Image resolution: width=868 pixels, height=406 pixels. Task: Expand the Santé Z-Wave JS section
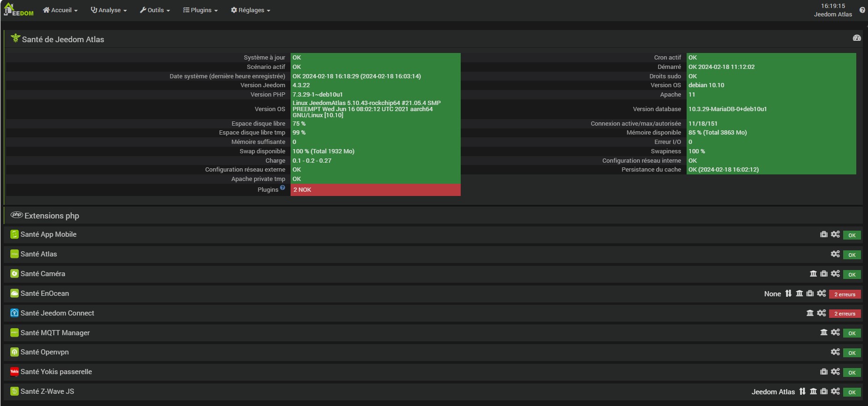pos(47,391)
